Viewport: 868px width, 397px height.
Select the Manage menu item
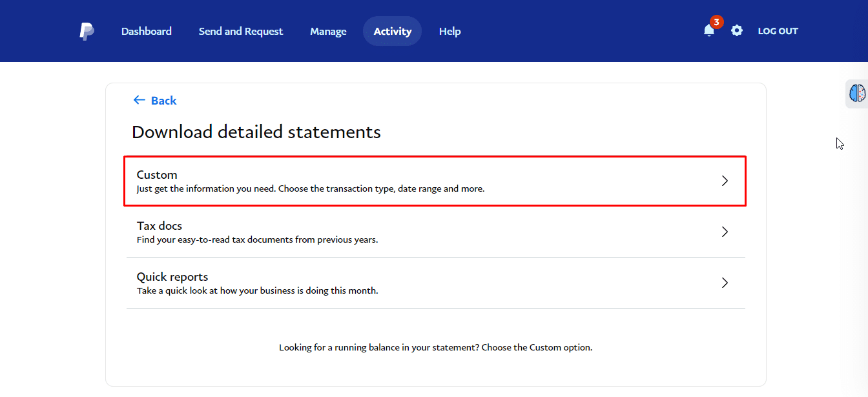pos(328,31)
